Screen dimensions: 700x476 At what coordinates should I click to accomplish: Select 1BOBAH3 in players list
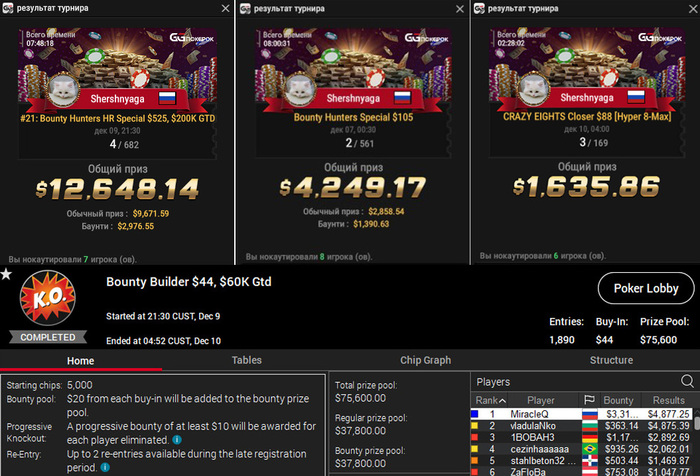(581, 437)
